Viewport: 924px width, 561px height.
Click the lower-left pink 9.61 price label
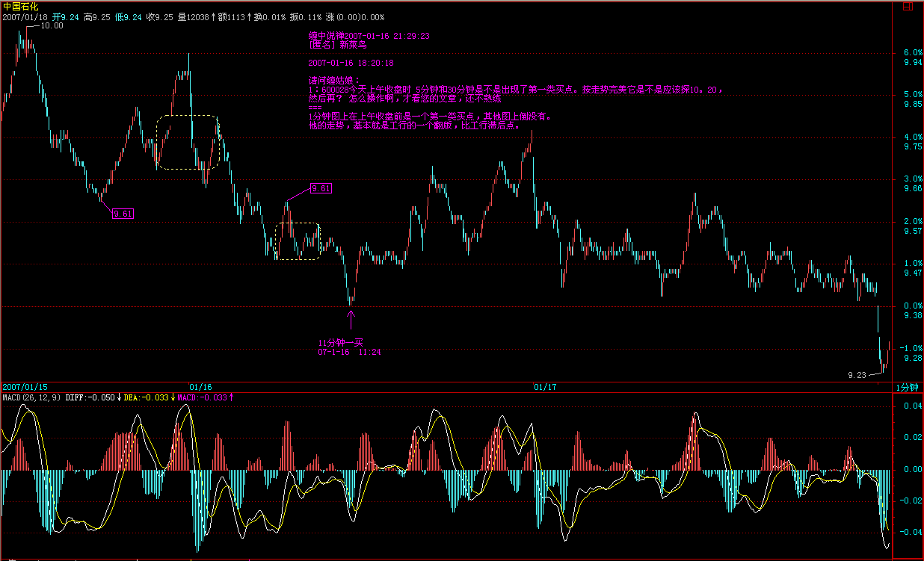(123, 214)
